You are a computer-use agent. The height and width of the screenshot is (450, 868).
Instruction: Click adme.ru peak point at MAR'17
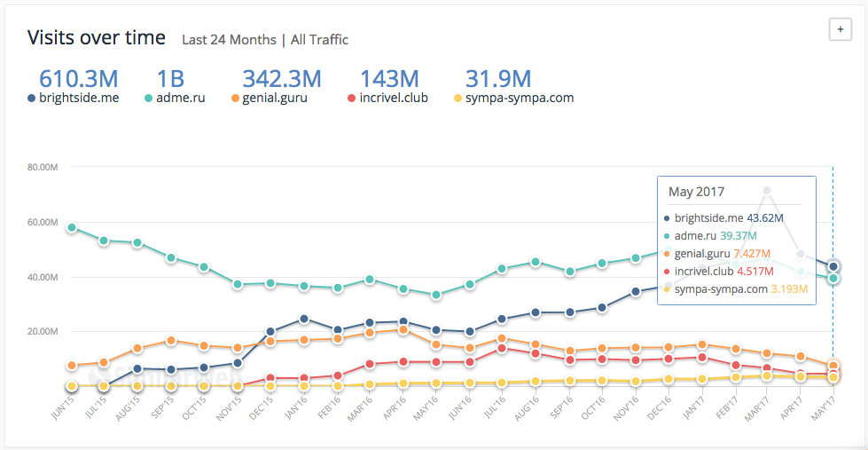[x=768, y=191]
